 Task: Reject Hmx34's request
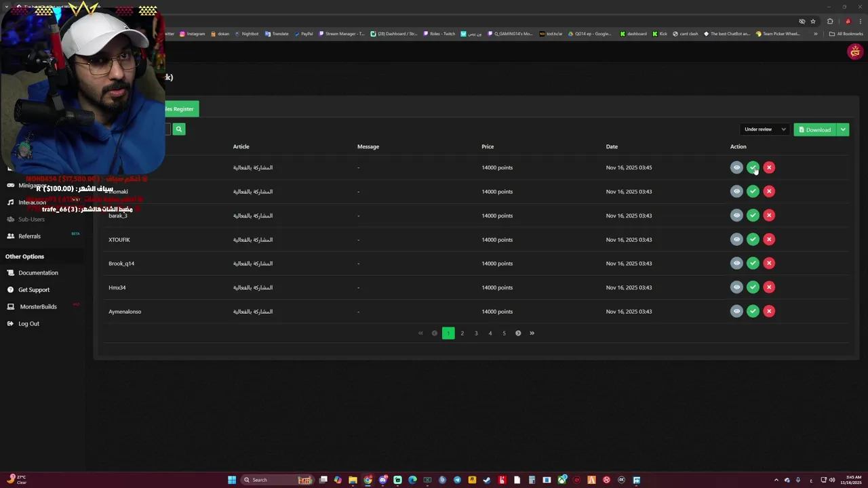tap(769, 287)
